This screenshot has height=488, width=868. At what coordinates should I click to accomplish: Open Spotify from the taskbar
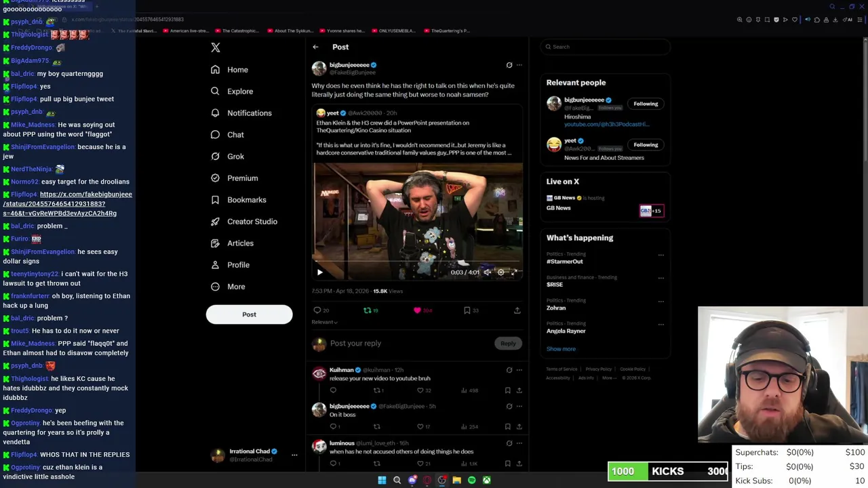click(472, 480)
